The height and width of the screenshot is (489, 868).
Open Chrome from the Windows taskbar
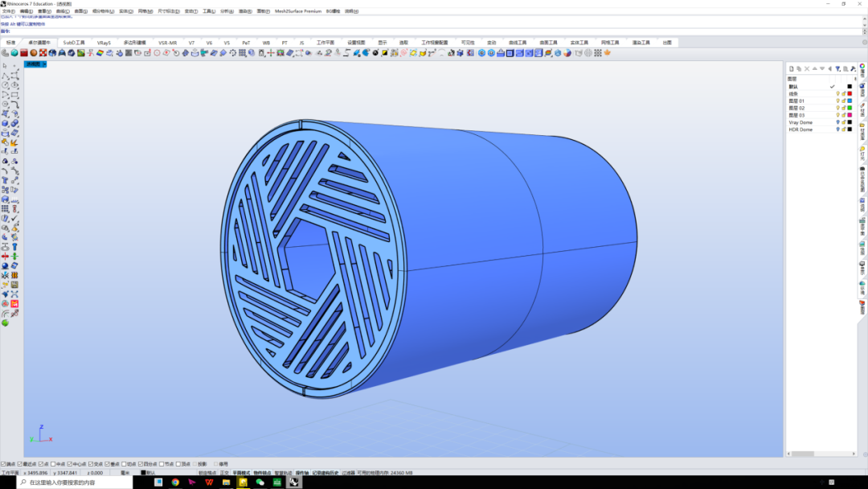175,483
